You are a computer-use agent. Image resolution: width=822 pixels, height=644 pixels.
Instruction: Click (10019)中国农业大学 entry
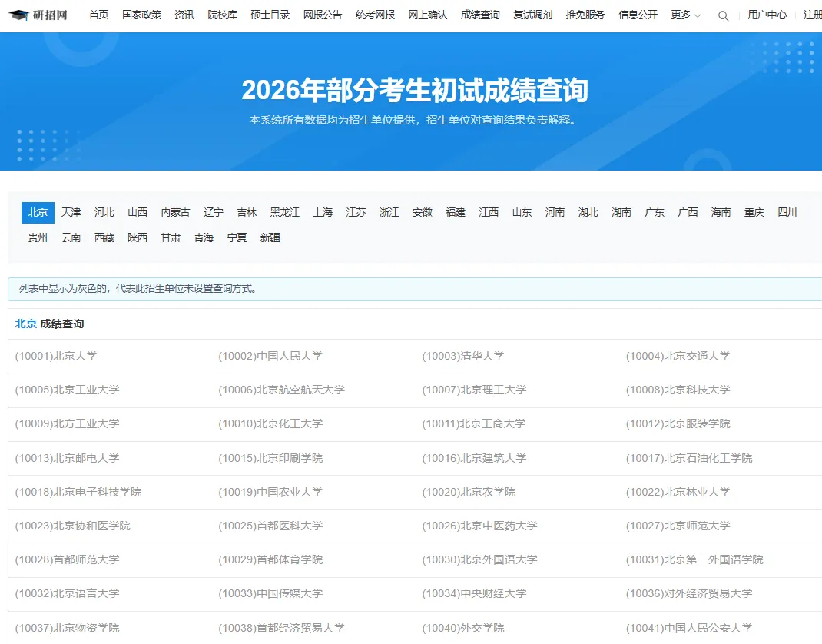(270, 493)
